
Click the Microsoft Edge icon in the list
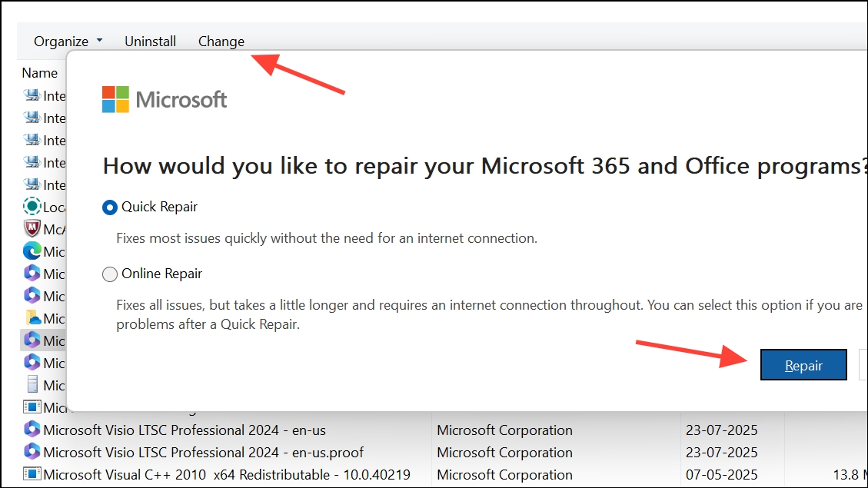32,251
